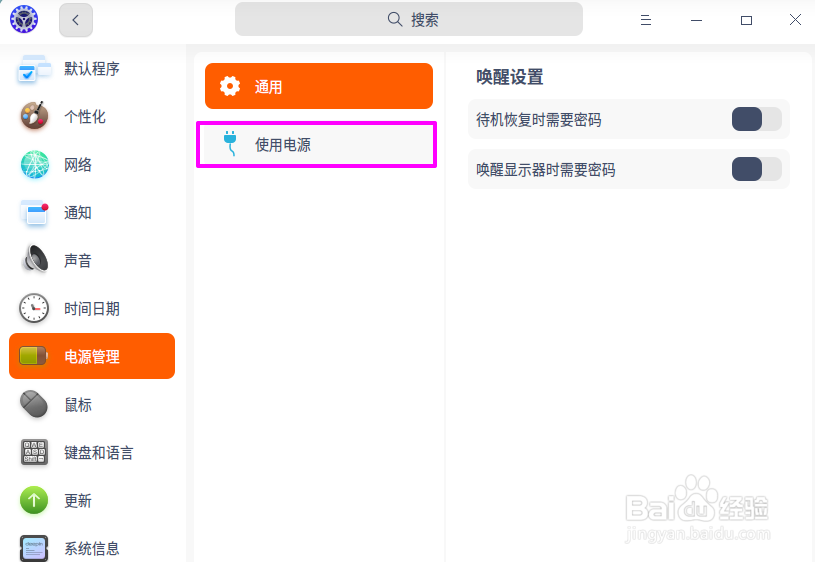Click the Control Center app icon
Viewport: 815px width, 562px height.
tap(24, 20)
